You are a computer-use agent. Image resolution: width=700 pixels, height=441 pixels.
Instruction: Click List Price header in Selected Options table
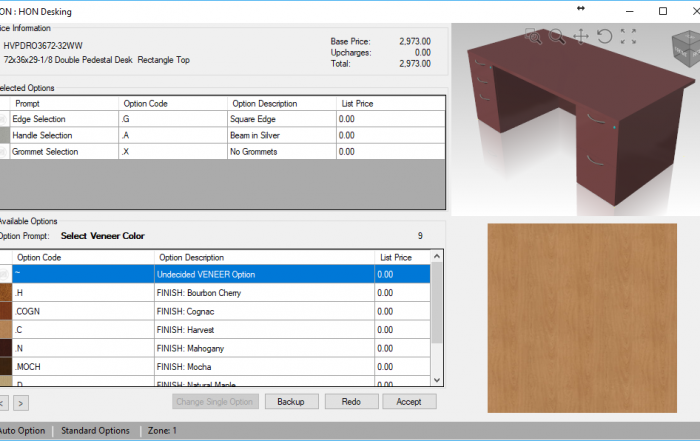pos(391,104)
